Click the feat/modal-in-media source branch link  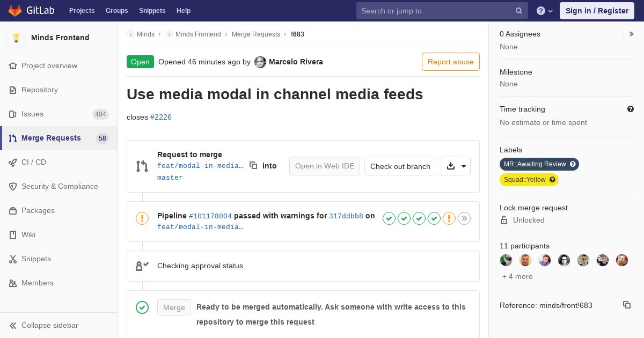(200, 166)
